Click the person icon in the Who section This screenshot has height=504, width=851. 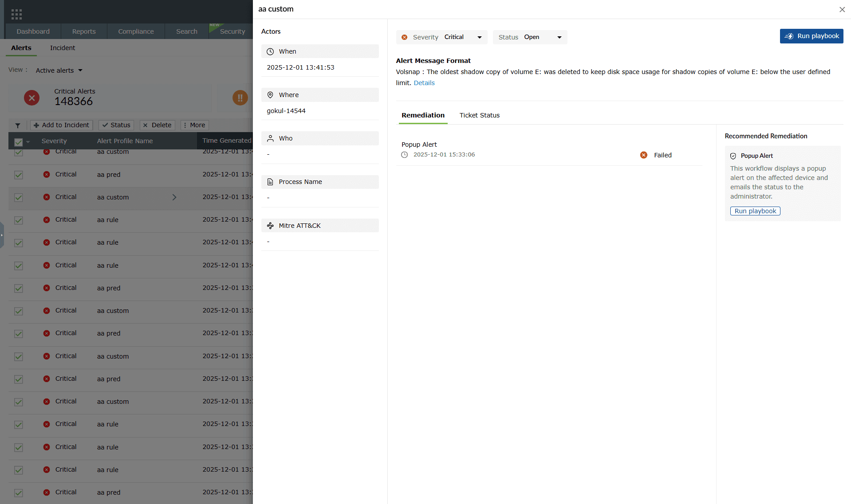click(270, 138)
